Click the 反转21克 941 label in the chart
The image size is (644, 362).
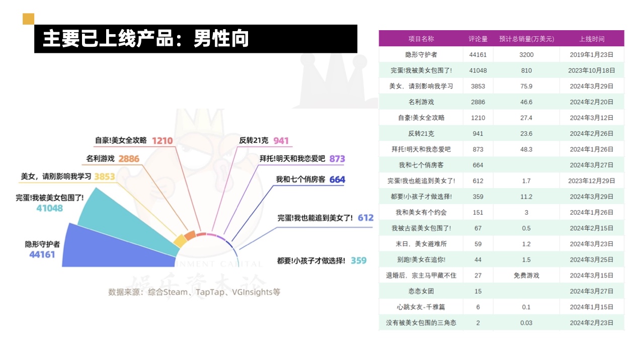pos(264,141)
